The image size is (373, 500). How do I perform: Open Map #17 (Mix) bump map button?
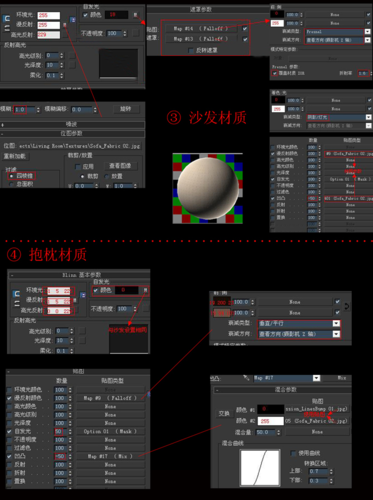click(110, 456)
